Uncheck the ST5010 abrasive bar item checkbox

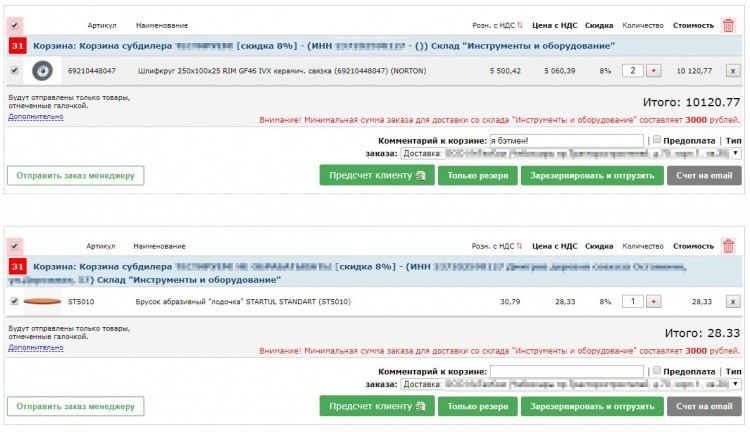pyautogui.click(x=14, y=301)
